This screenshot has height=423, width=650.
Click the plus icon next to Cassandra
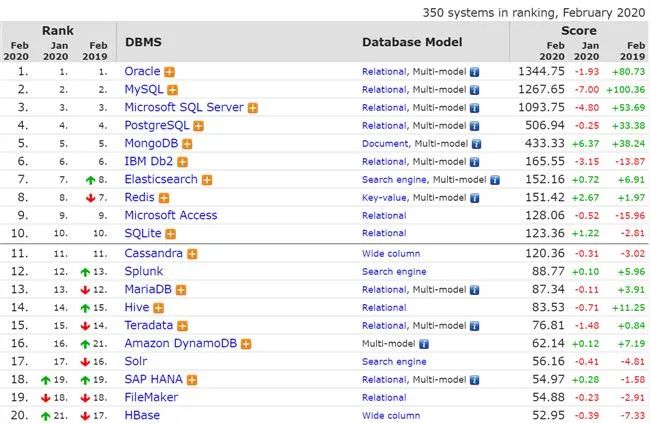[x=192, y=254]
